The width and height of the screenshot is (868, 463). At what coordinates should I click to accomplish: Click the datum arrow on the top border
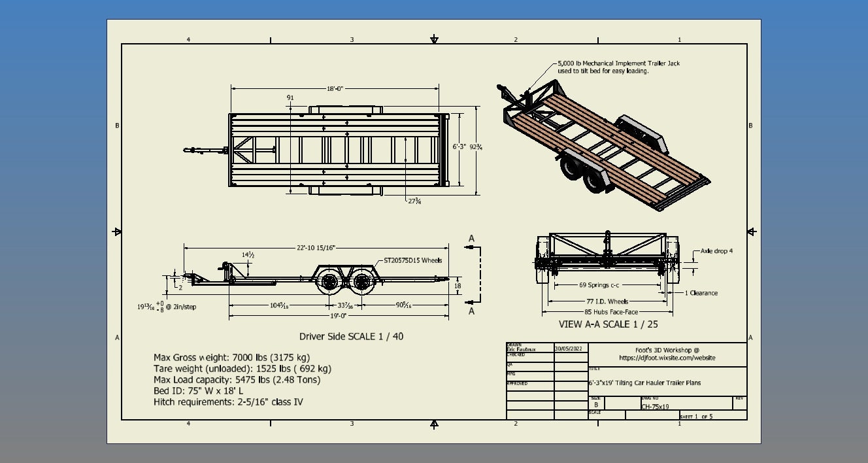433,39
